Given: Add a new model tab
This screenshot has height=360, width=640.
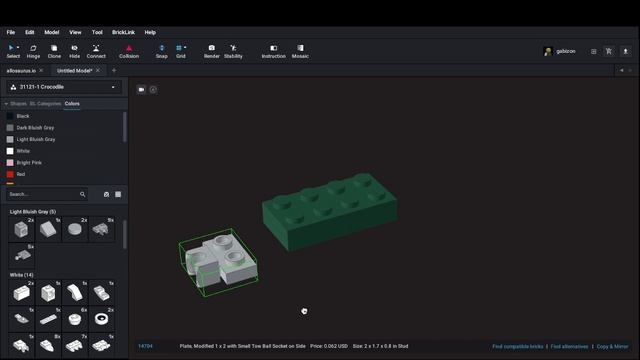Looking at the screenshot, I should coord(114,71).
